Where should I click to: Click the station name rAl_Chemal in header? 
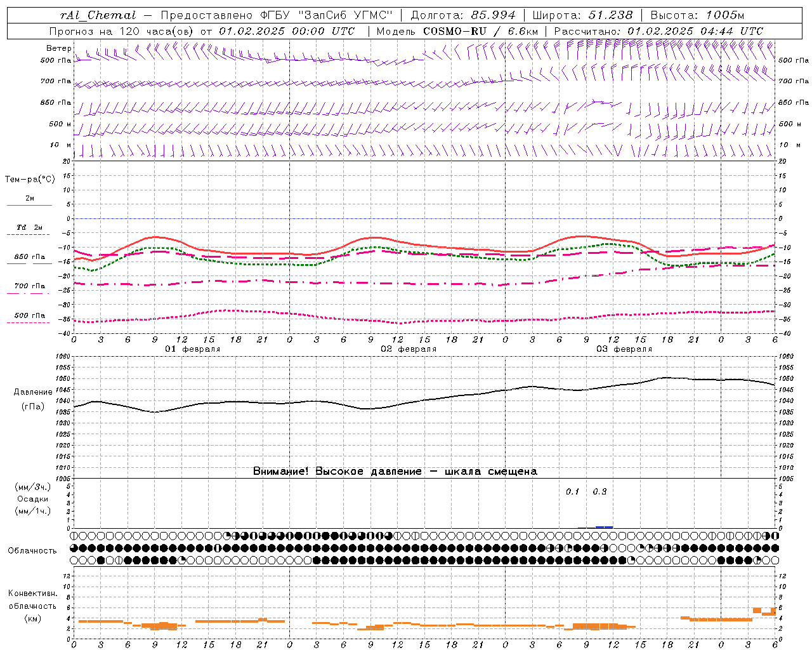tap(98, 15)
